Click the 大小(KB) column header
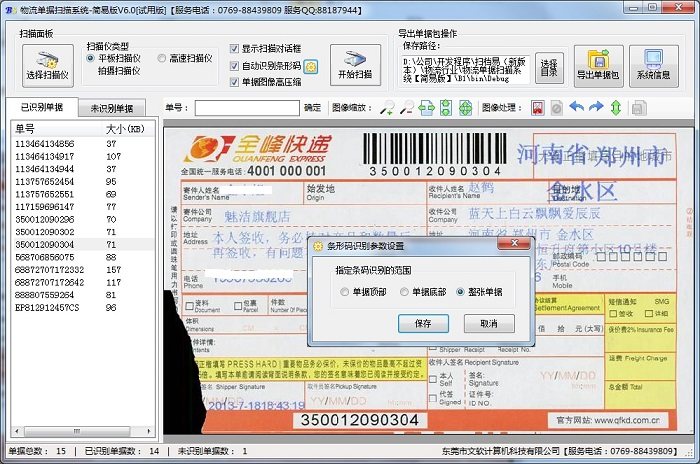The width and height of the screenshot is (700, 464). pos(126,129)
